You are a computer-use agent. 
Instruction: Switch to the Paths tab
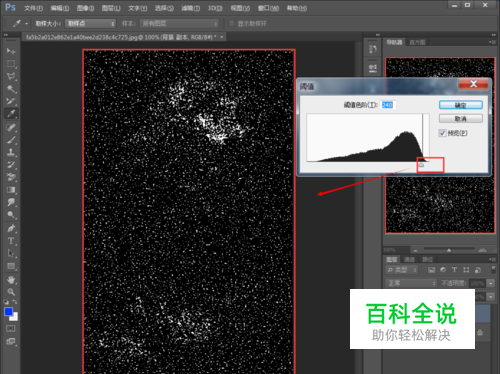427,259
